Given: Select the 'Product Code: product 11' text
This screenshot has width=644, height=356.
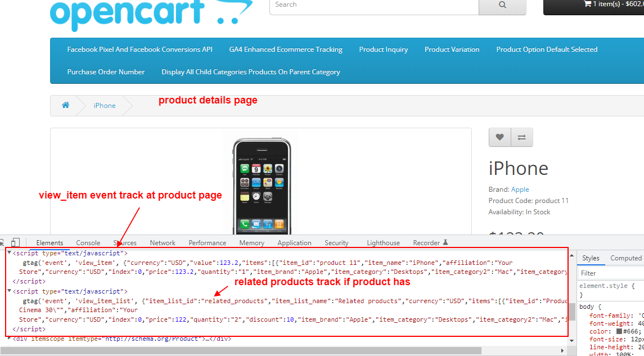Looking at the screenshot, I should 529,201.
